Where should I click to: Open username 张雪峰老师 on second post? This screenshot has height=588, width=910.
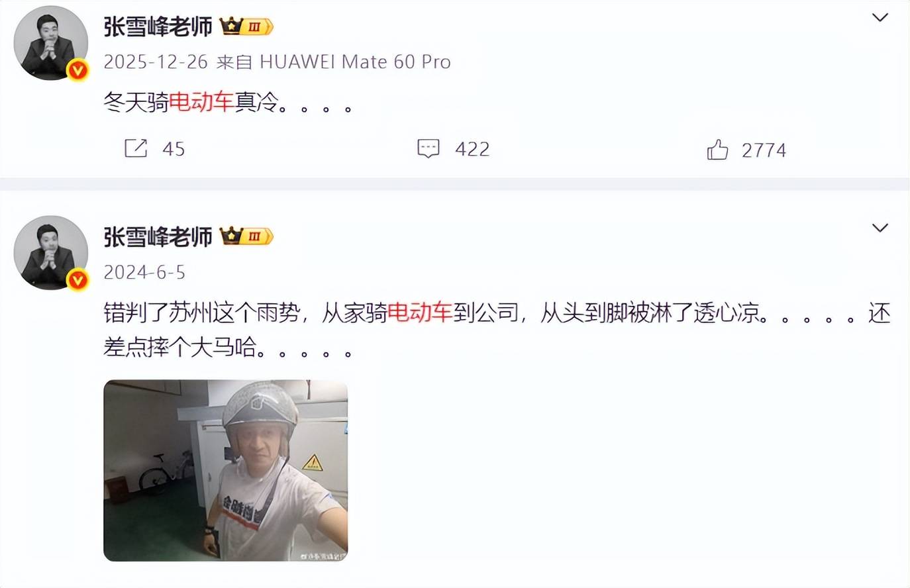coord(158,236)
